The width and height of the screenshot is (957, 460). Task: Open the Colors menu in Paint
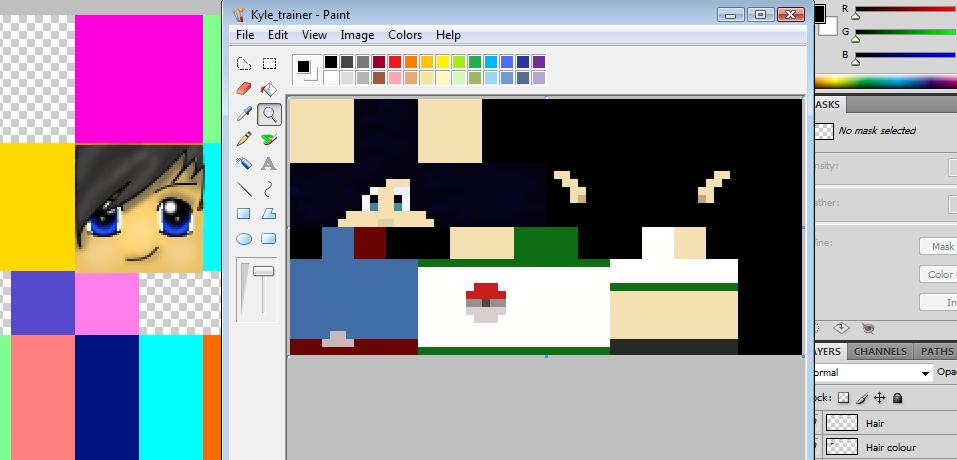(405, 35)
